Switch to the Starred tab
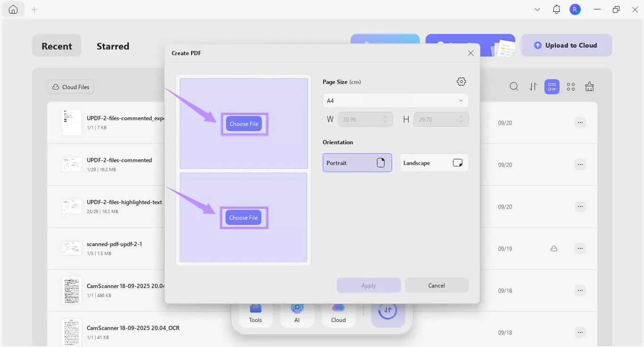This screenshot has width=644, height=347. point(113,46)
